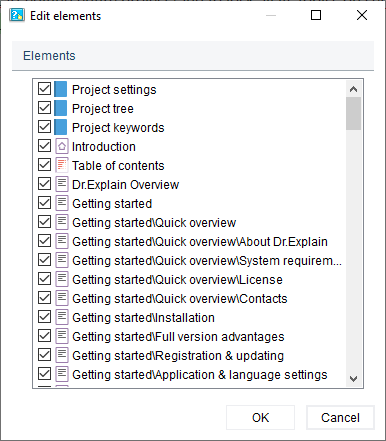Confirm with the OK button
Screen dimensions: 386x441
coord(260,418)
